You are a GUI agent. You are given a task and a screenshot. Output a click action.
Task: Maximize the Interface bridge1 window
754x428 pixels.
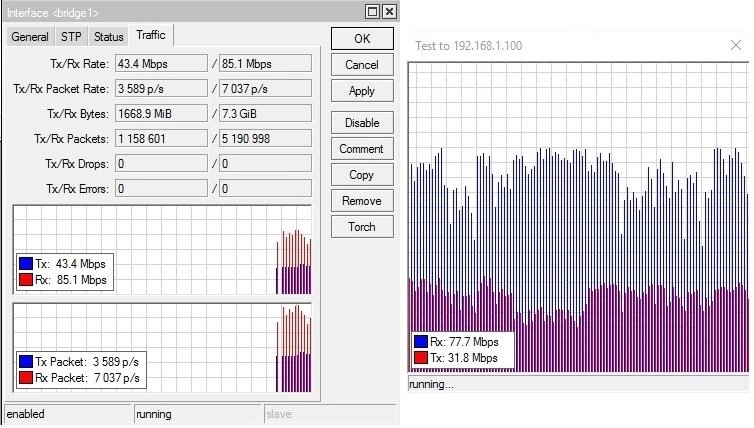[x=373, y=12]
